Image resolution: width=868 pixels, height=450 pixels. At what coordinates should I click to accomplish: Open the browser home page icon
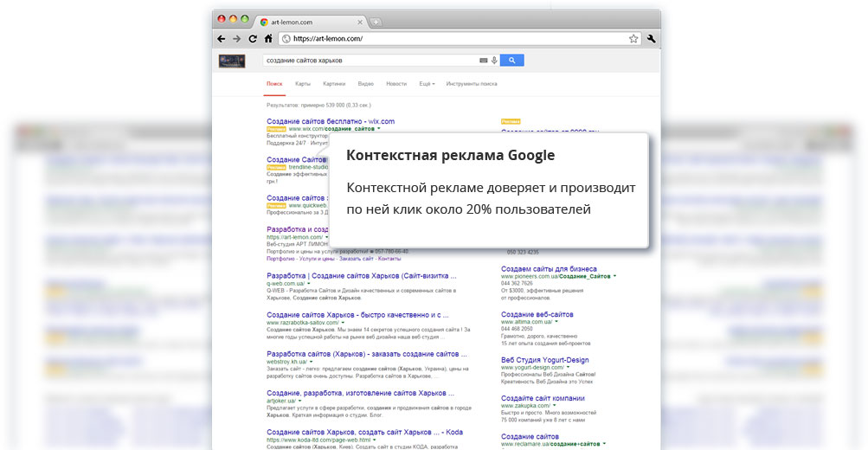pyautogui.click(x=268, y=39)
